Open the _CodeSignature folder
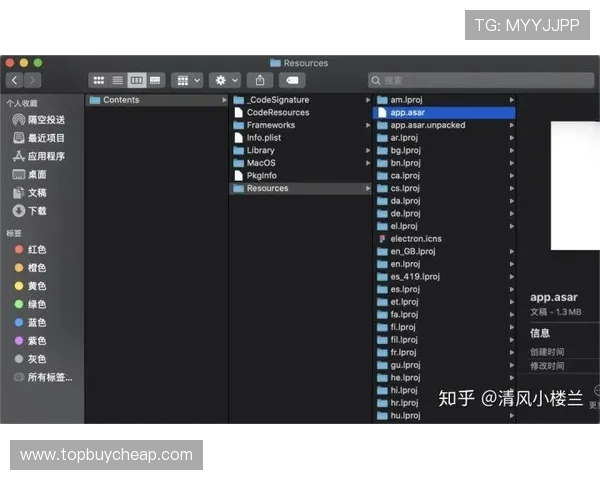This screenshot has width=600, height=480. pos(300,100)
